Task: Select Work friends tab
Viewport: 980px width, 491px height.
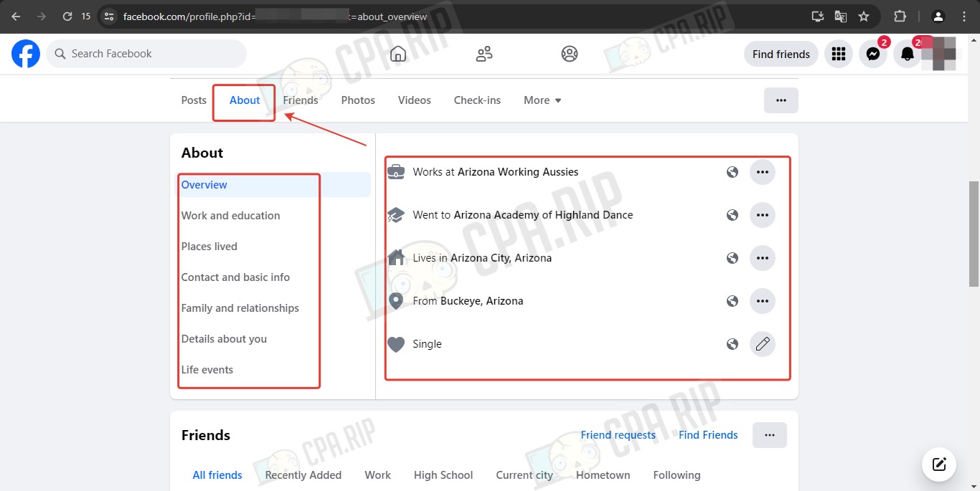Action: 377,475
